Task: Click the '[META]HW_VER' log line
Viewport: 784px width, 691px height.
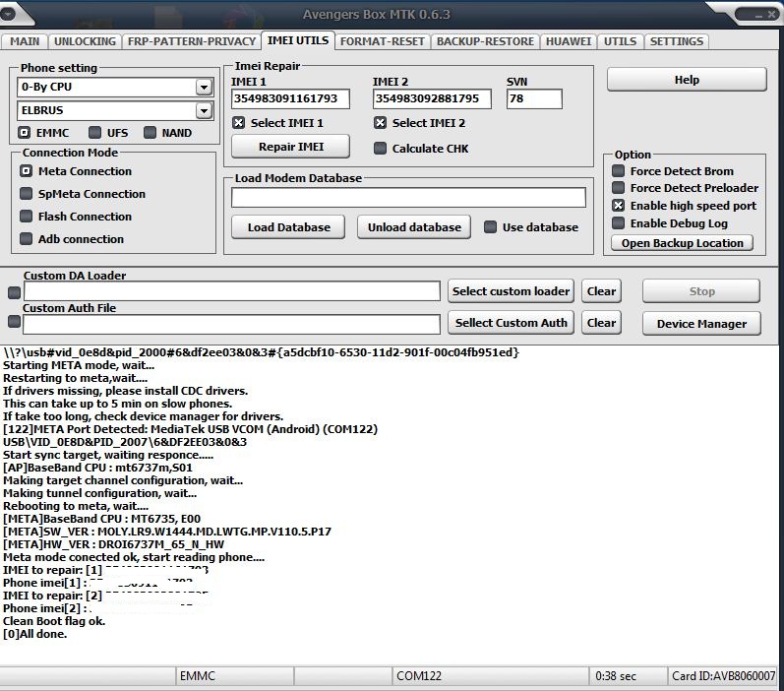Action: pos(113,544)
